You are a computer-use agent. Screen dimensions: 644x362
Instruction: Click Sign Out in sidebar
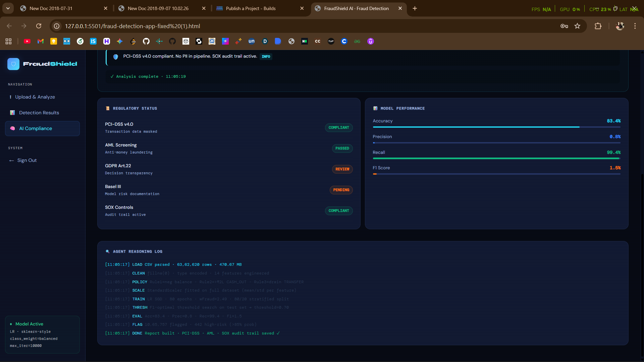(x=42, y=160)
